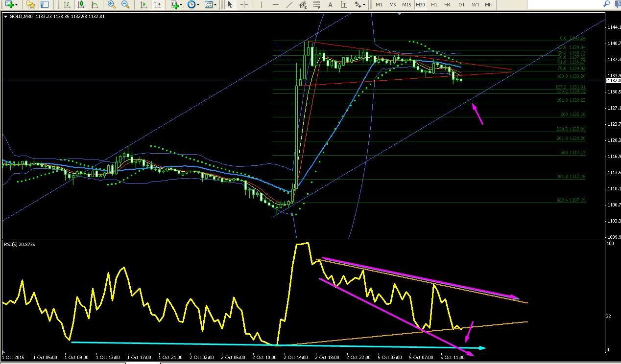This screenshot has height=364, width=621.
Task: Click the 1 Oct 2015 date axis label
Action: 13,358
